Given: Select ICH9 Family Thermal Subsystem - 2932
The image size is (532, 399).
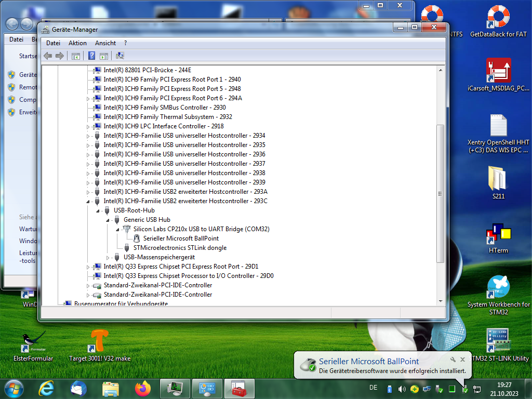Looking at the screenshot, I should (x=168, y=117).
